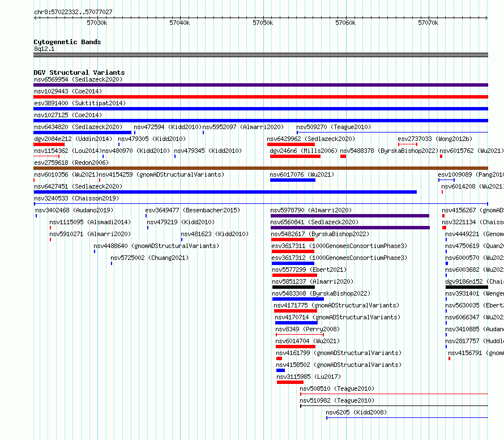Select the brown esv2759618 variant bar

coord(260,168)
